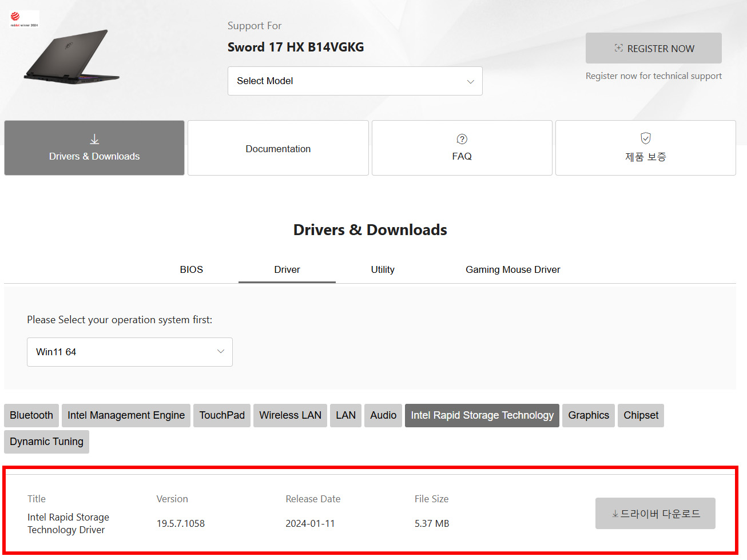Click the Sword 17 HX B14VGKG heading
747x560 pixels.
[296, 47]
